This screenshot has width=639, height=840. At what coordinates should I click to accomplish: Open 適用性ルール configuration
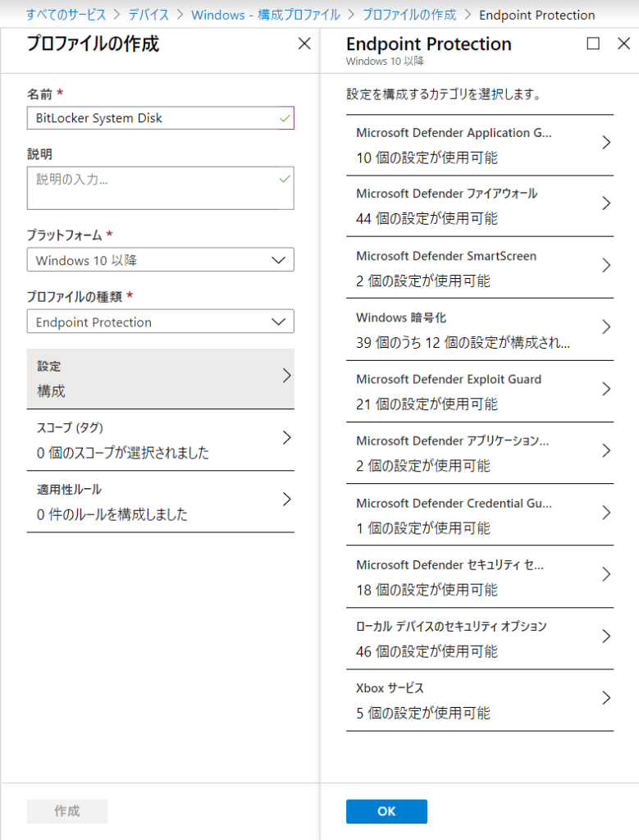(x=160, y=502)
